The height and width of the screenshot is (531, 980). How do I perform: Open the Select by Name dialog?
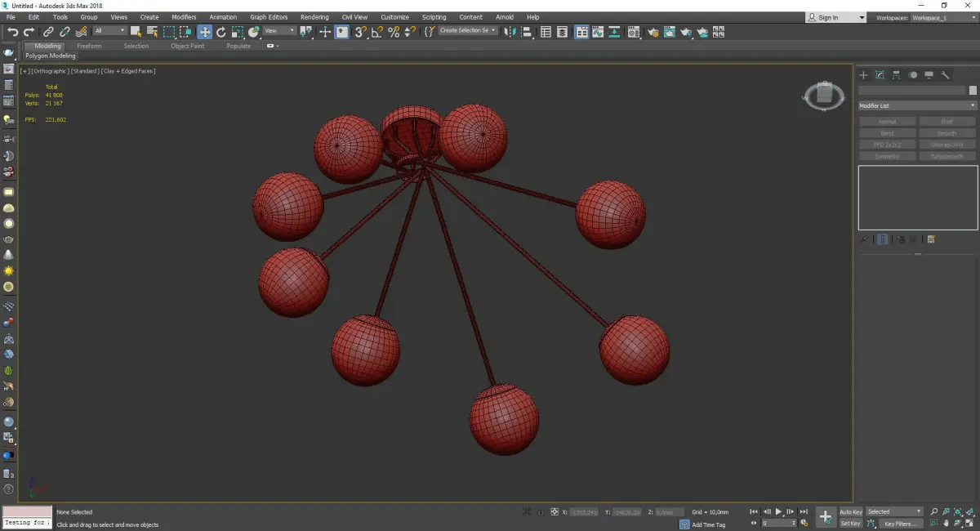(x=153, y=32)
